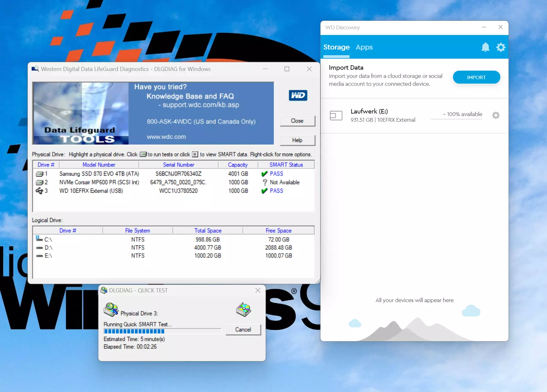Open gear options for Laufwerk (E:) drive
The height and width of the screenshot is (392, 547).
pyautogui.click(x=496, y=115)
